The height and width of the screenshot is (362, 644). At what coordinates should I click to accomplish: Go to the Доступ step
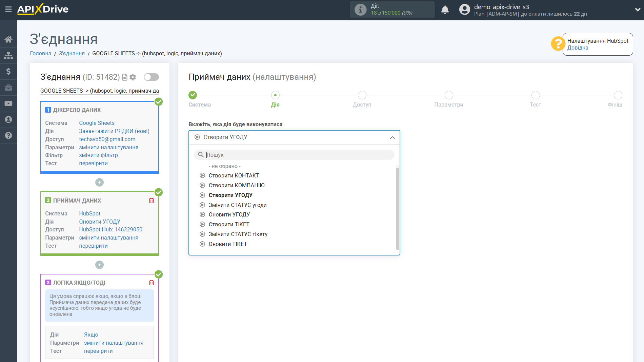click(362, 95)
